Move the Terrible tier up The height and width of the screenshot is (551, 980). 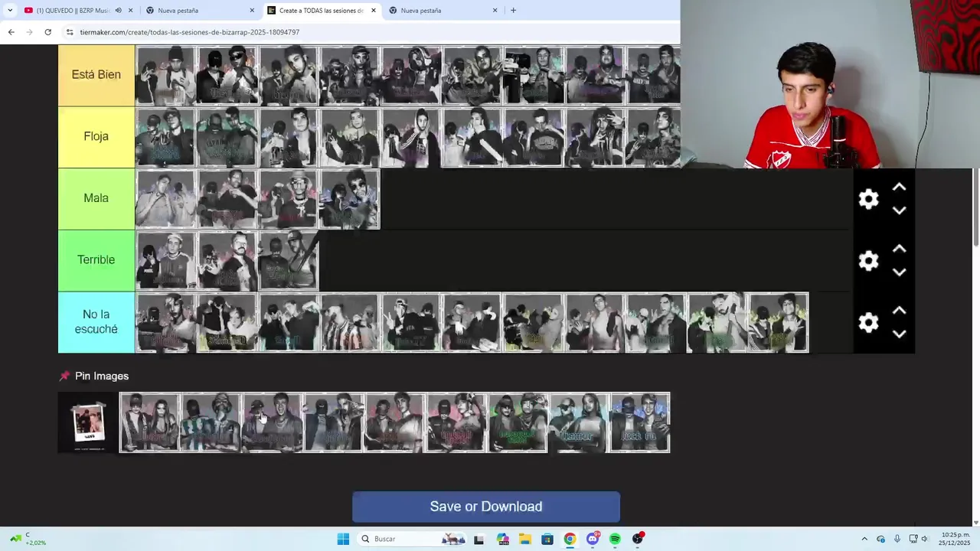pos(900,249)
